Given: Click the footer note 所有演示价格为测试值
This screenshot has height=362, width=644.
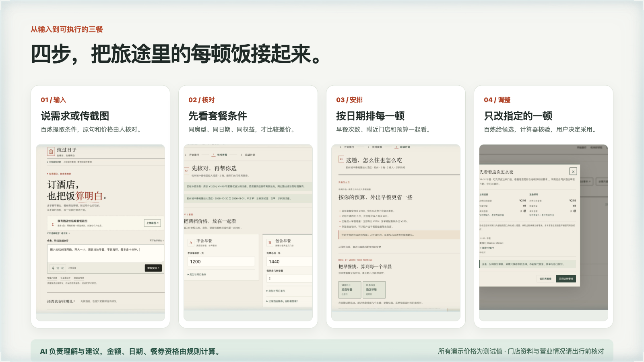Looking at the screenshot, I should tap(470, 351).
